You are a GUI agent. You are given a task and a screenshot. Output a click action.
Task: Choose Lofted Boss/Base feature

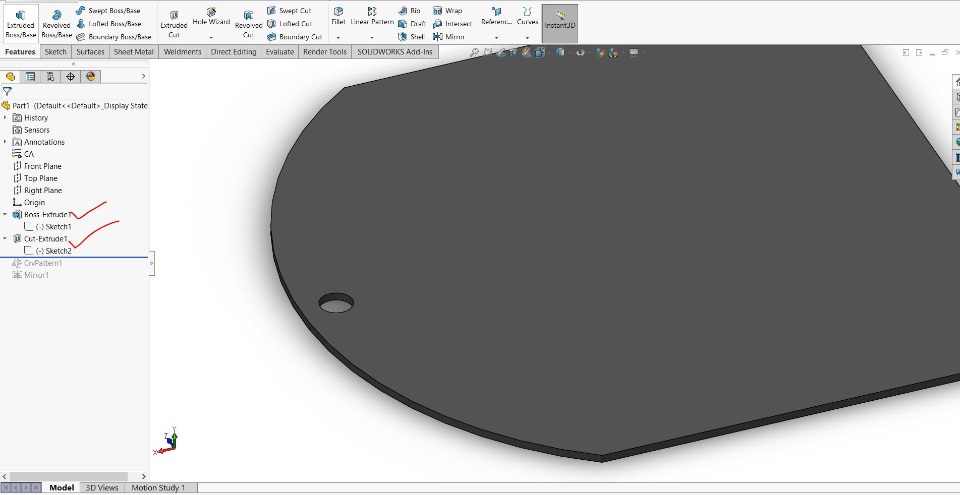109,24
